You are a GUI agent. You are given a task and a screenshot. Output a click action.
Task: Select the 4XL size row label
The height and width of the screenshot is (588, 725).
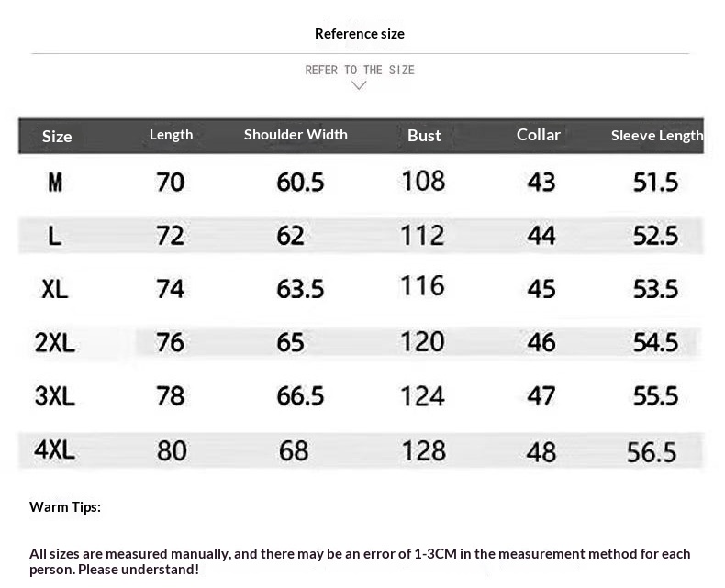(55, 450)
